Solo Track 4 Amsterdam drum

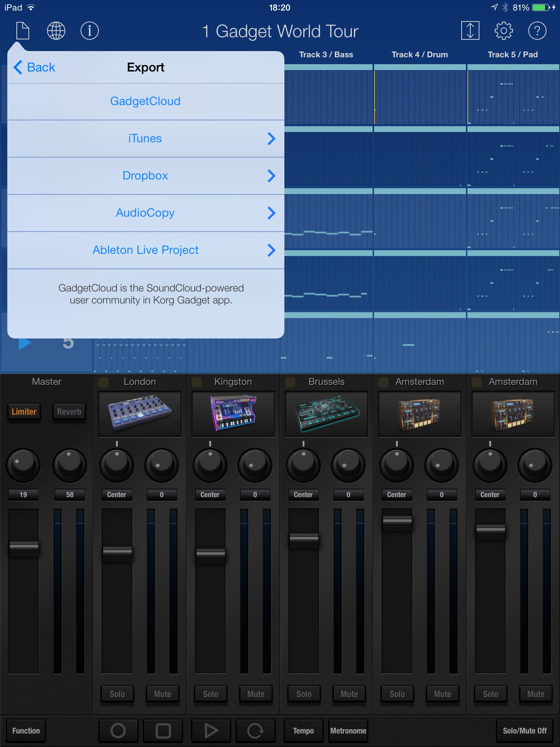[x=397, y=694]
